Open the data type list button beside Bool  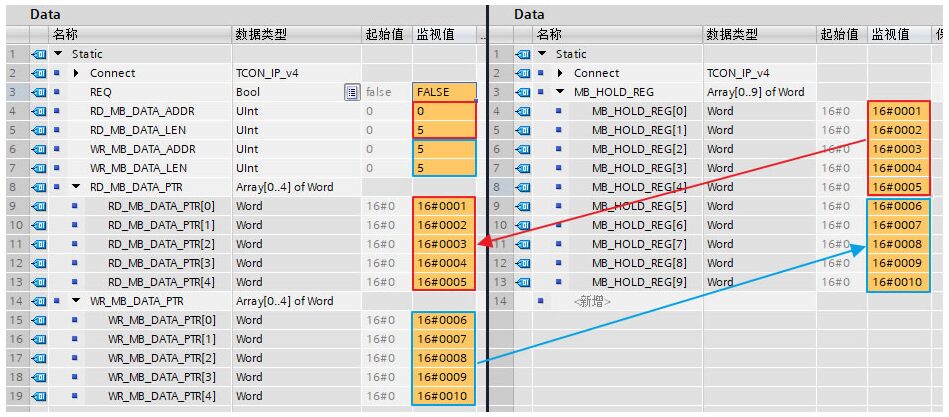351,92
